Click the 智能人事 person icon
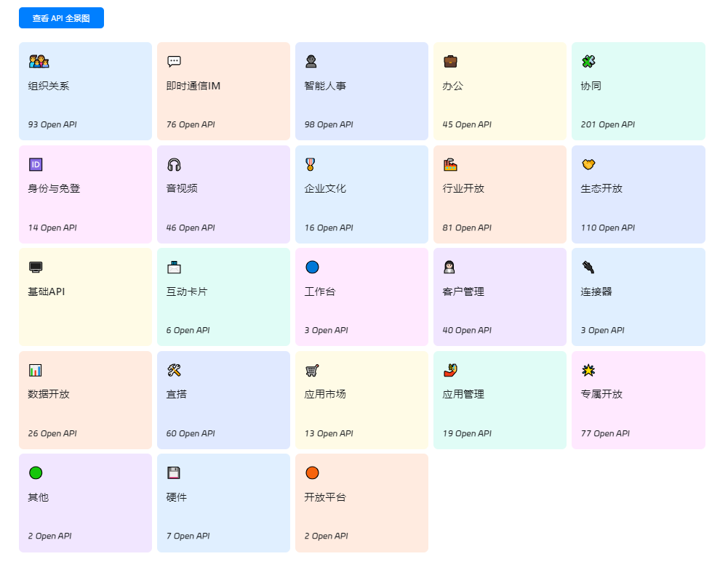The height and width of the screenshot is (567, 728). click(x=311, y=61)
